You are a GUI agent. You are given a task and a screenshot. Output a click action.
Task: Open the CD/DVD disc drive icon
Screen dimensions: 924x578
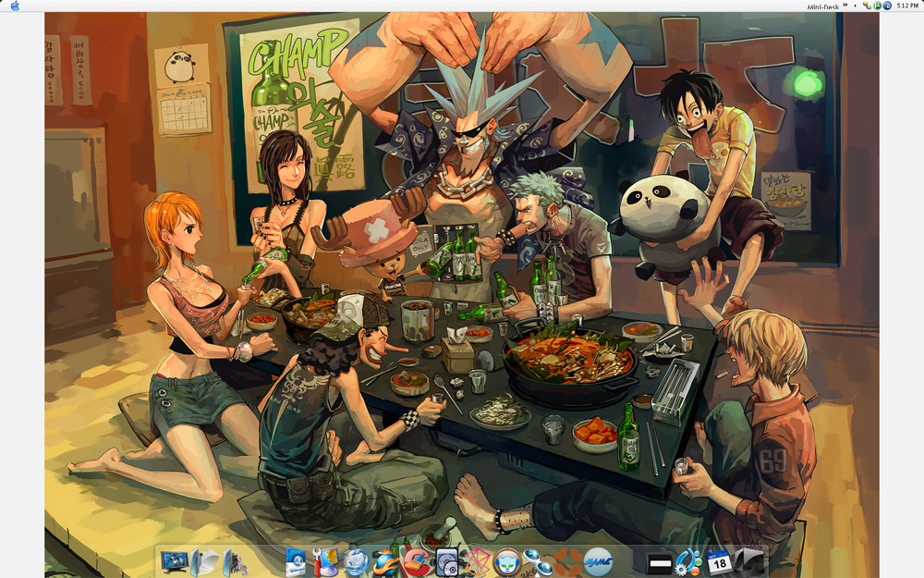(447, 561)
